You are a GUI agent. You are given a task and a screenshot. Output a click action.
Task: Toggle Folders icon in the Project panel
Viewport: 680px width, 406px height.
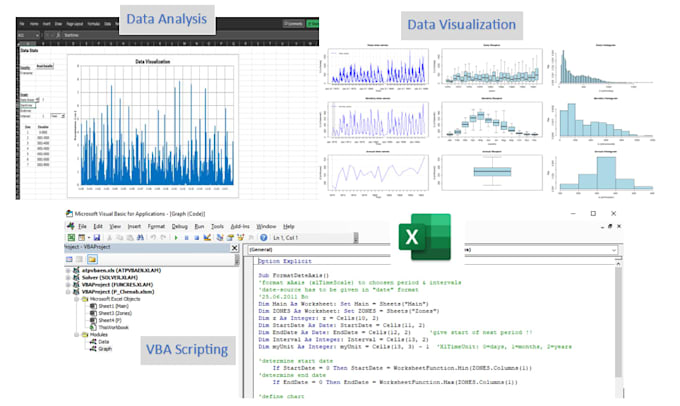92,259
